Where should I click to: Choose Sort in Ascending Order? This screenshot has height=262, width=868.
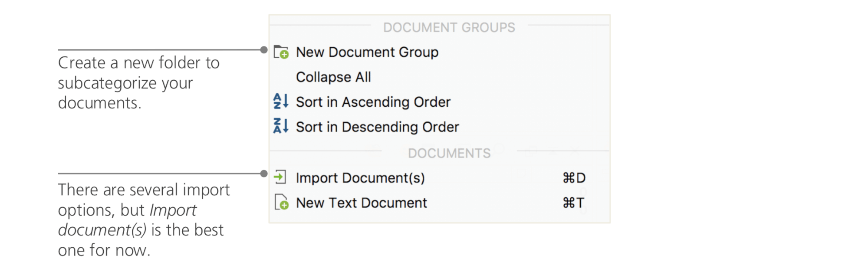[x=373, y=102]
